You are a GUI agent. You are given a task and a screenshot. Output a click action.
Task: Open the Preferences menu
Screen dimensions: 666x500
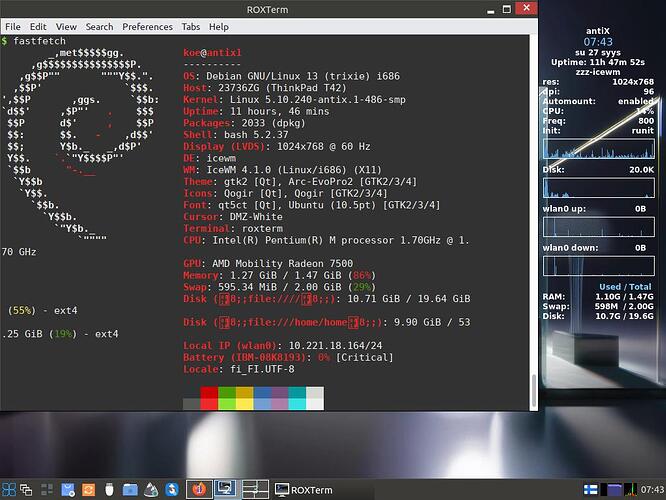coord(147,27)
